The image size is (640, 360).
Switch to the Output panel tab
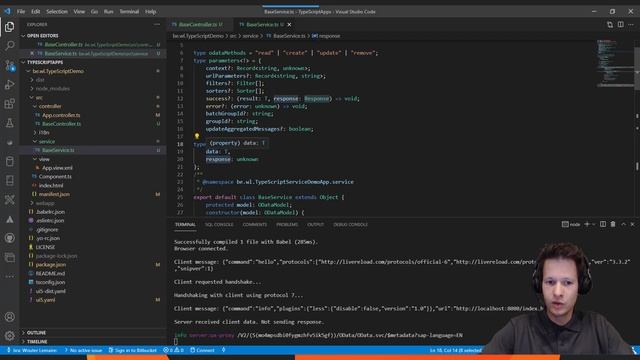click(316, 224)
